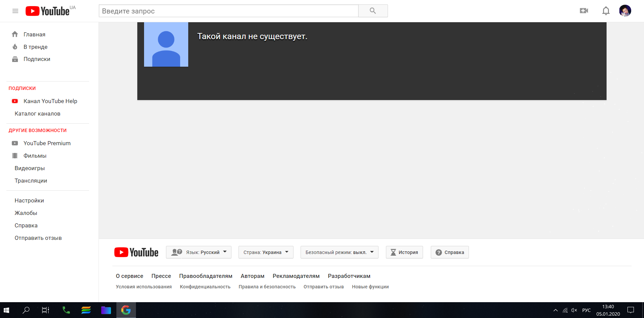Open the Рекламодателям footer link
Screen dimensions: 644x318
(296, 276)
